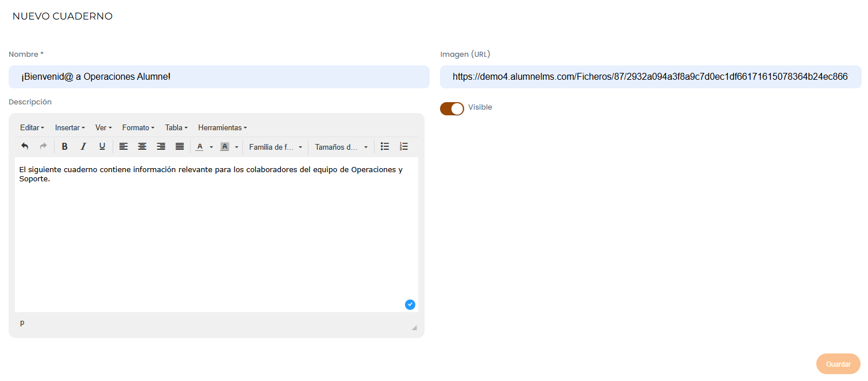
Task: Toggle the Visible switch
Action: pos(452,108)
